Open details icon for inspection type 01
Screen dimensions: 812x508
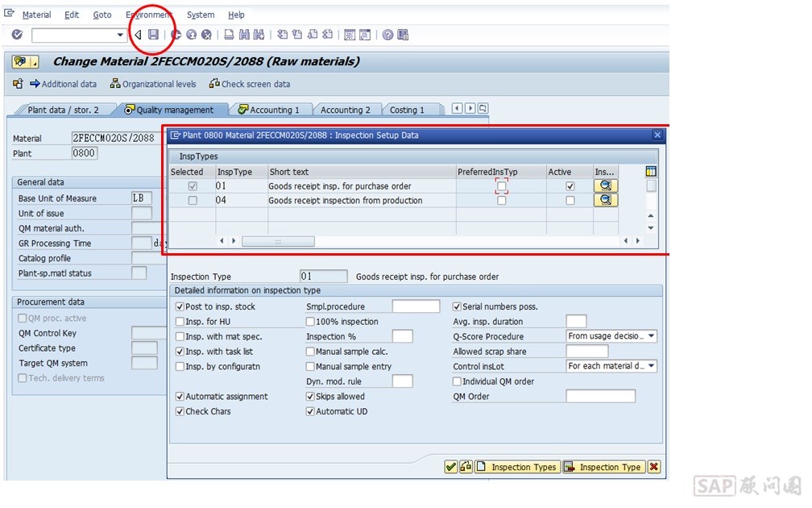click(605, 186)
